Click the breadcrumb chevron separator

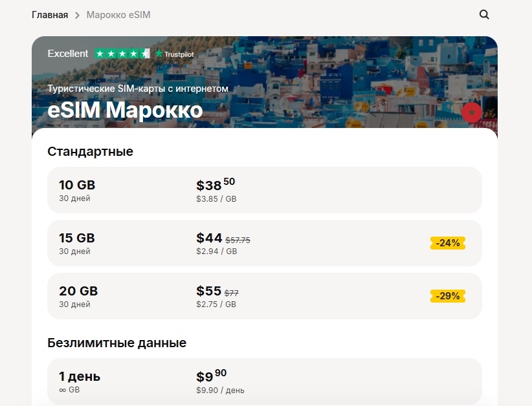pyautogui.click(x=77, y=14)
